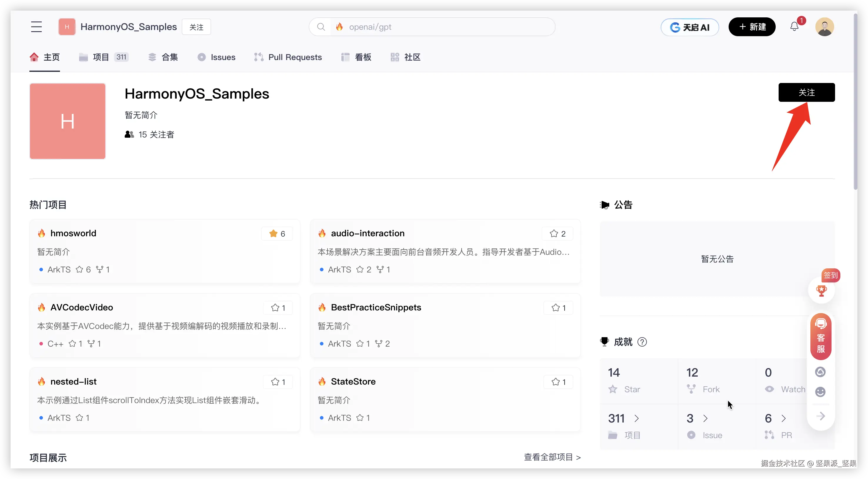Image resolution: width=868 pixels, height=479 pixels.
Task: Star the StateStore project
Action: 558,382
